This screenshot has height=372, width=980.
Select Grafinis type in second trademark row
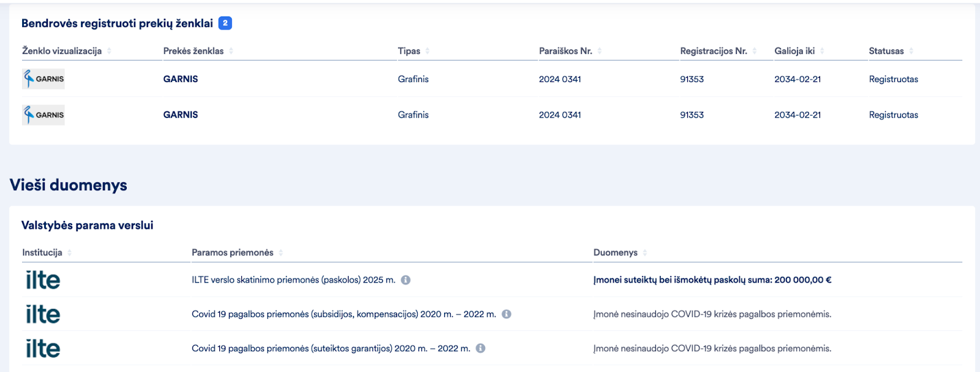[413, 114]
